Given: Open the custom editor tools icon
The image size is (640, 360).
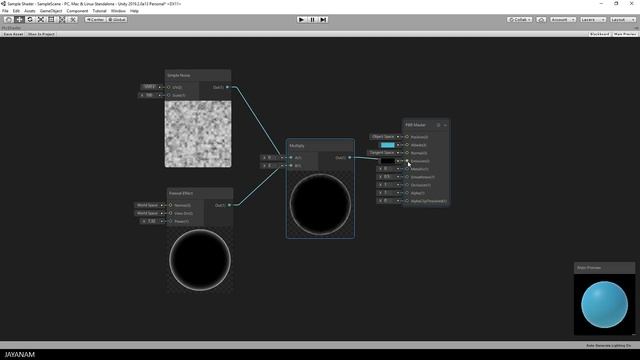Looking at the screenshot, I should point(72,20).
